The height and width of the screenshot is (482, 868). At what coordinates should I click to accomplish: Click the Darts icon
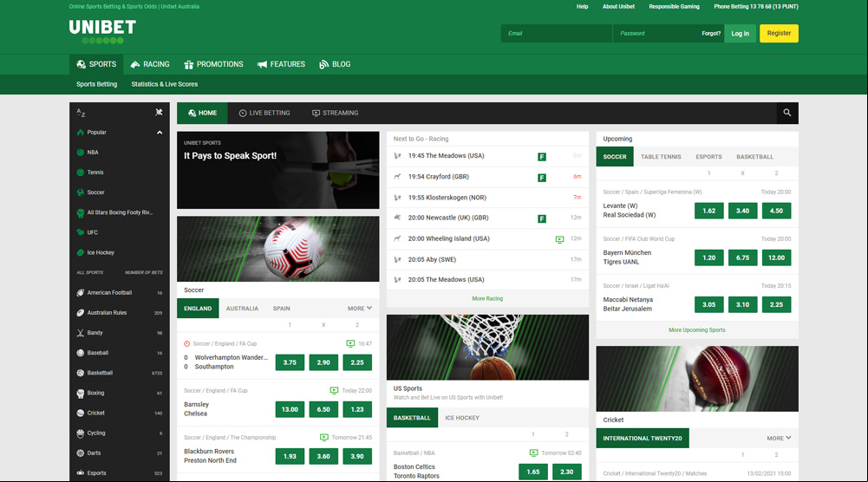click(81, 453)
